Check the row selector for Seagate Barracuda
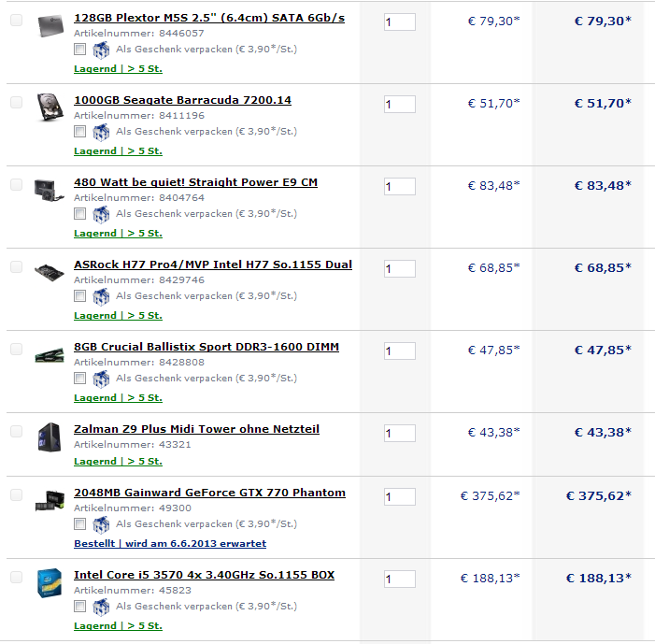Image resolution: width=655 pixels, height=644 pixels. (16, 103)
